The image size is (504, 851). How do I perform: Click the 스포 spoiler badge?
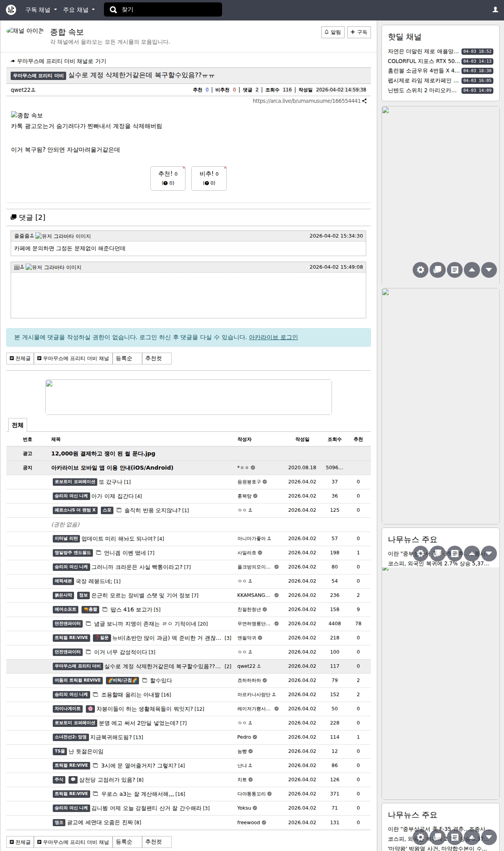tap(107, 510)
